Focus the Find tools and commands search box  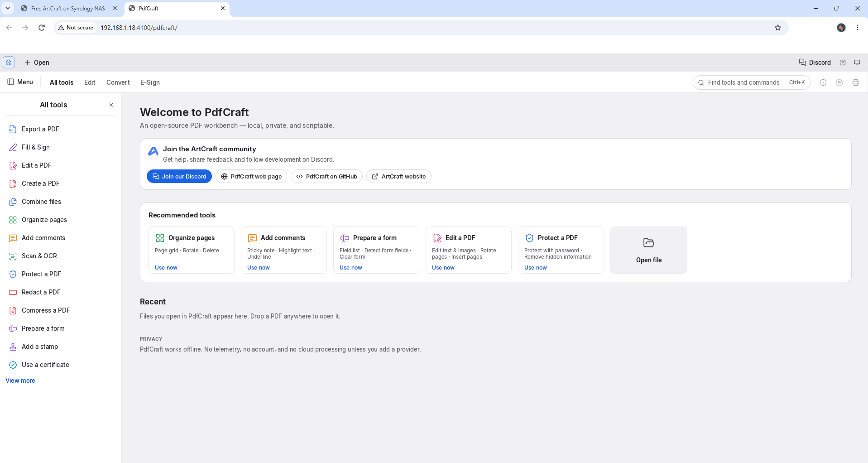751,82
